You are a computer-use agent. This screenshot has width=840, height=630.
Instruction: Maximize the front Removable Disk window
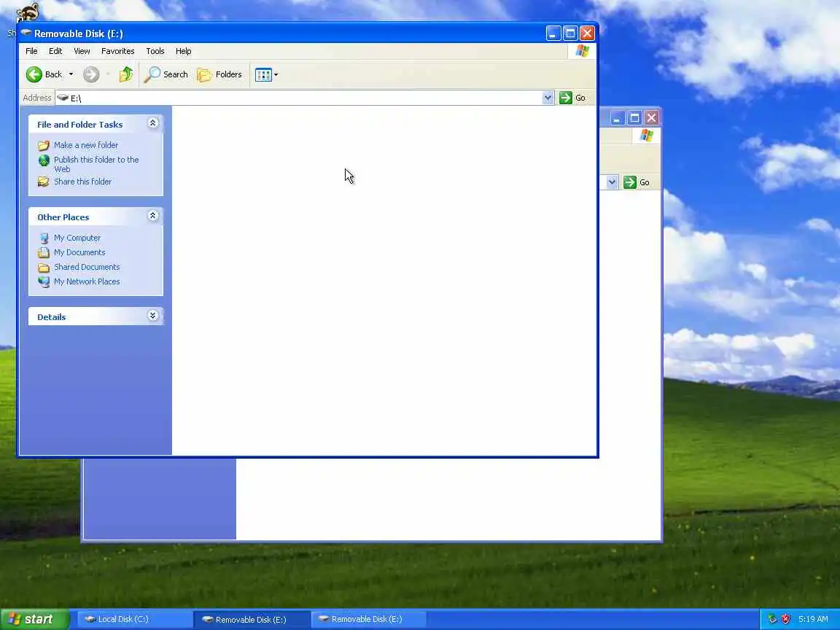point(570,34)
